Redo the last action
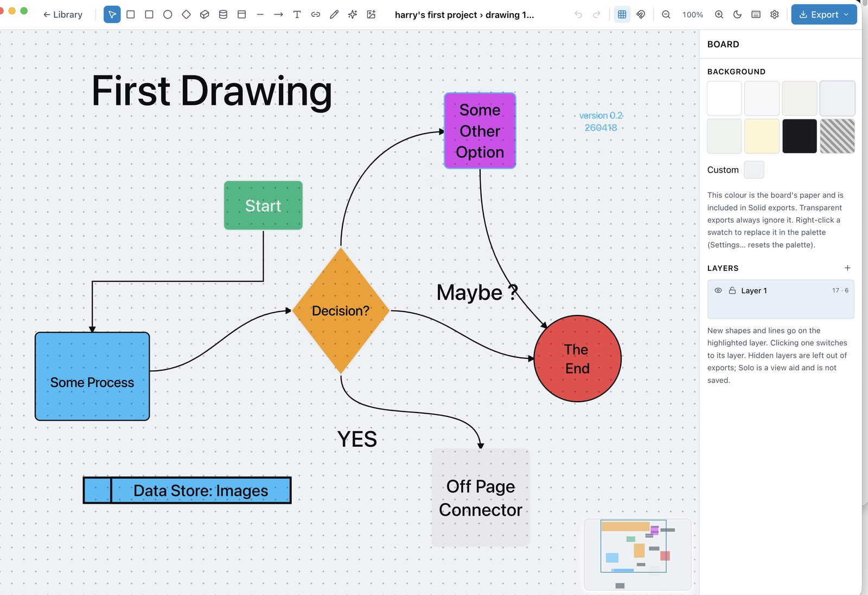Image resolution: width=868 pixels, height=595 pixels. pyautogui.click(x=597, y=15)
